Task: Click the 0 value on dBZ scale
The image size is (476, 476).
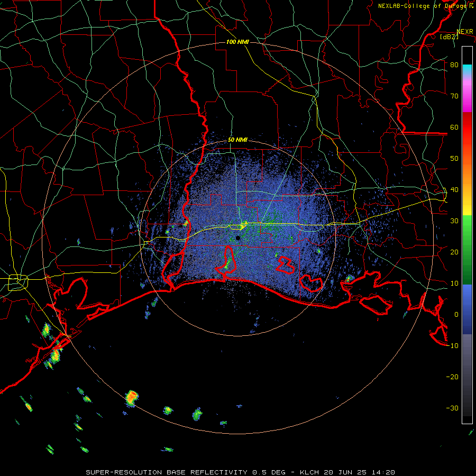Action: (x=456, y=315)
